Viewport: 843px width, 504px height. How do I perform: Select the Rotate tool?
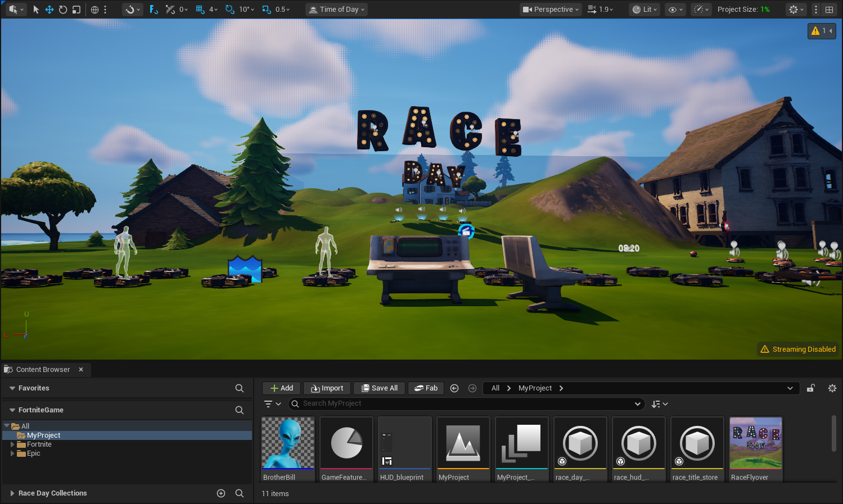tap(63, 9)
